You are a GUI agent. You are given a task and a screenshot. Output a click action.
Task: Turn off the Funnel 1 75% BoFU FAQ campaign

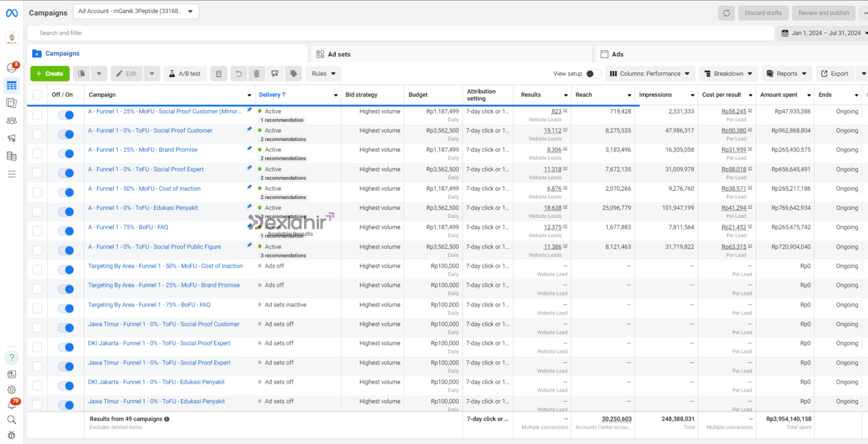click(66, 231)
